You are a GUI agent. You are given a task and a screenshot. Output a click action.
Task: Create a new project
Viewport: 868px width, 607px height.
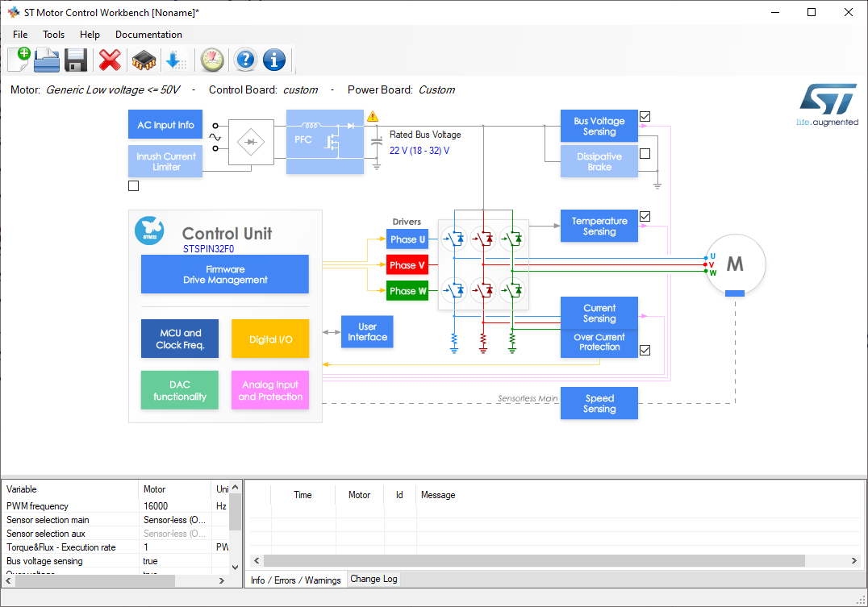tap(18, 59)
